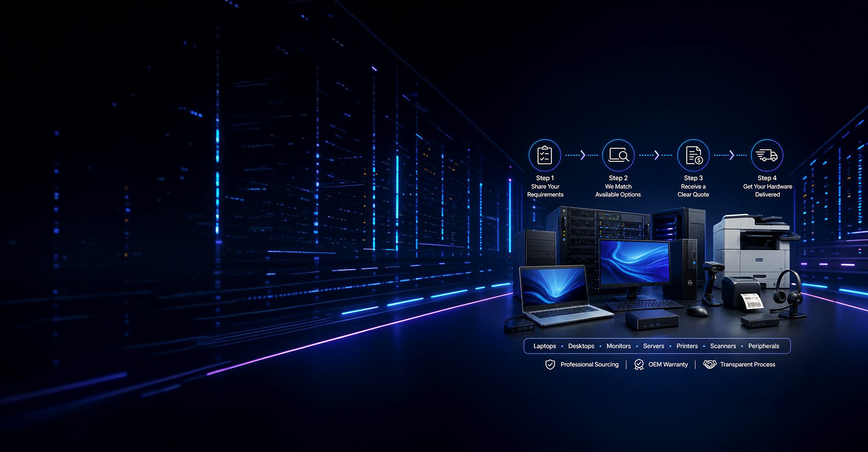Select the Printers category label
The height and width of the screenshot is (452, 868).
(x=687, y=346)
